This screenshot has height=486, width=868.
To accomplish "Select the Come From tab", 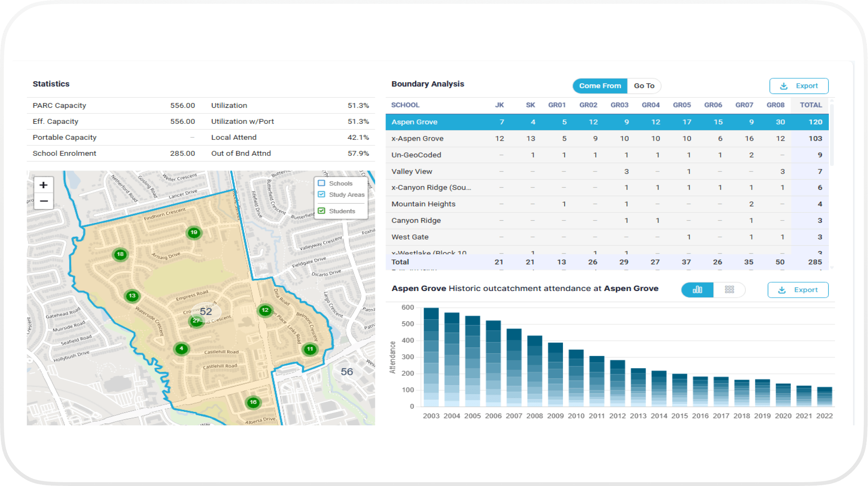I will [600, 86].
